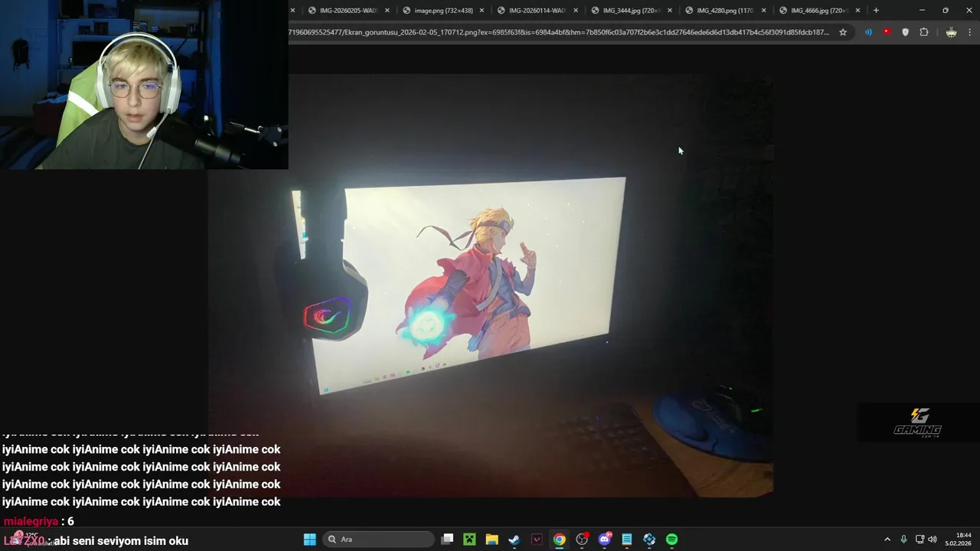Switch to the IMG_4666.jpg tab
The image size is (980, 551).
[819, 10]
